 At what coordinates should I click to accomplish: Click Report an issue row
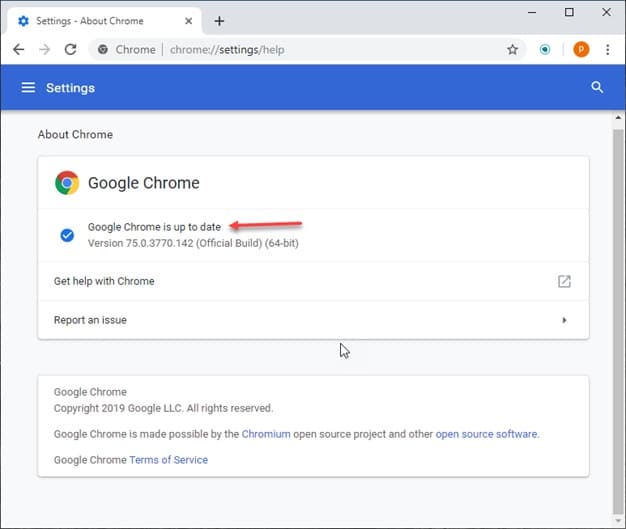click(x=313, y=320)
